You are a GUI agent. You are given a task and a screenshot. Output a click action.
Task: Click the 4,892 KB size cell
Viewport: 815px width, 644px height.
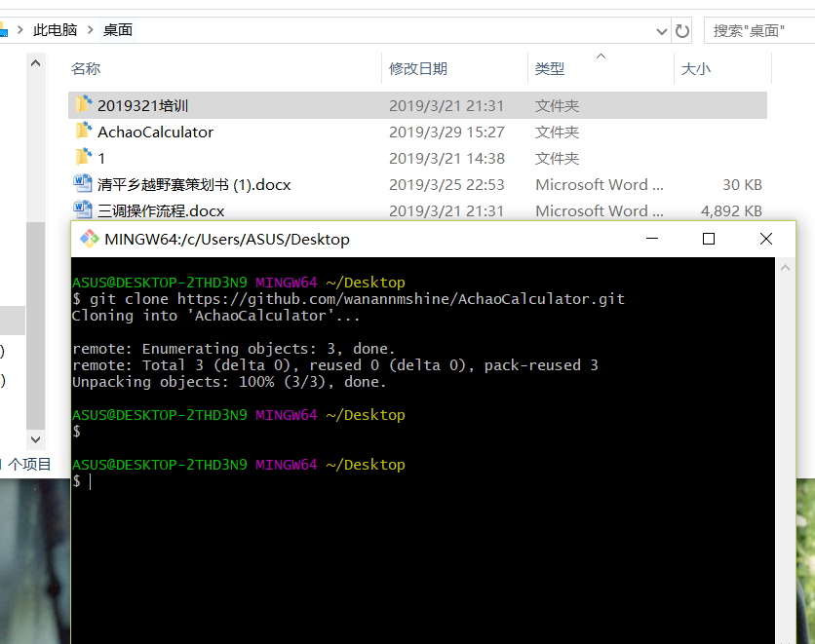(x=731, y=210)
